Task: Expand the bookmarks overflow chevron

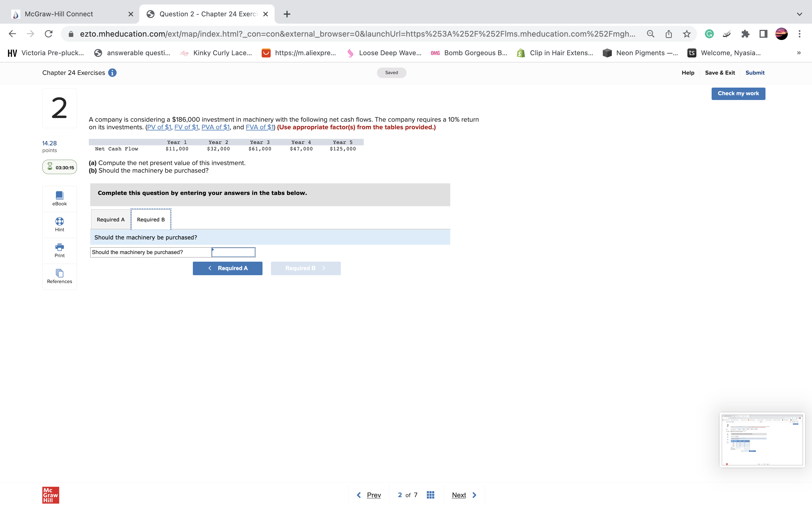Action: [x=799, y=53]
